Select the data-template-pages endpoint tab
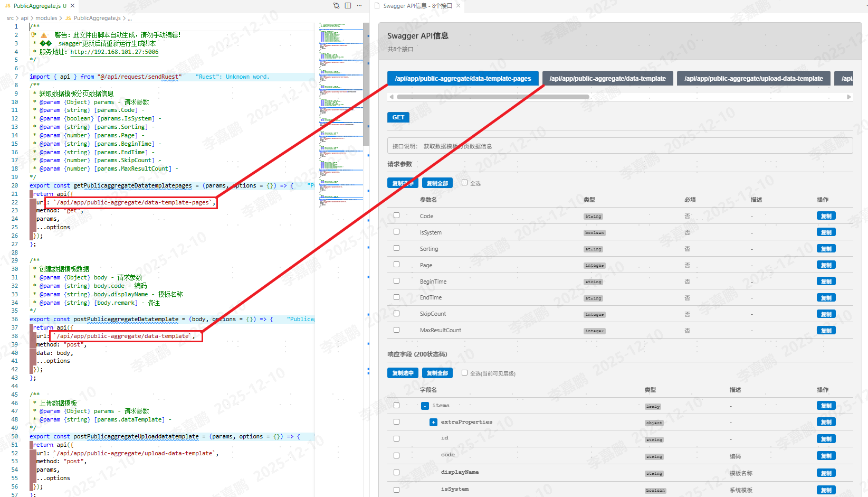This screenshot has width=868, height=497. click(x=463, y=79)
